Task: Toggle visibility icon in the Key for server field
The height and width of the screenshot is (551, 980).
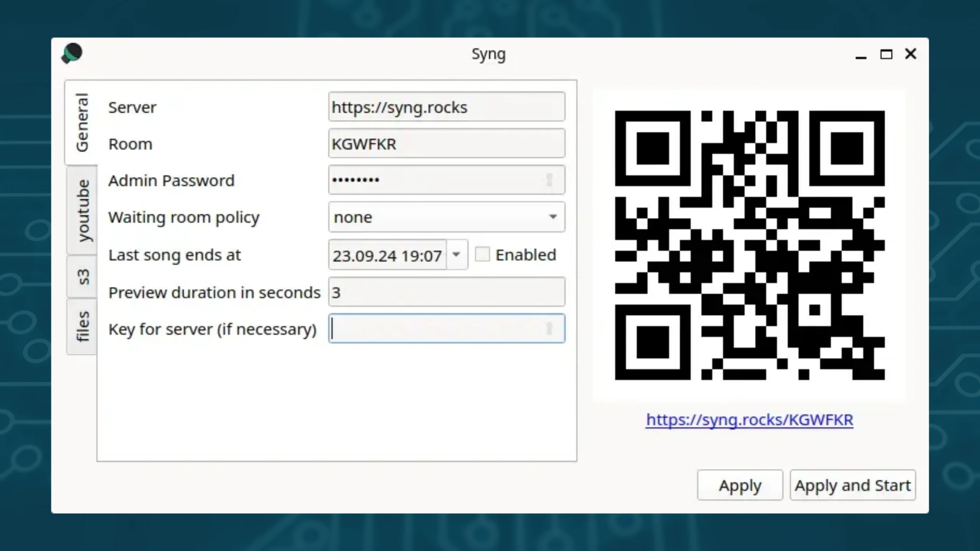Action: 549,329
